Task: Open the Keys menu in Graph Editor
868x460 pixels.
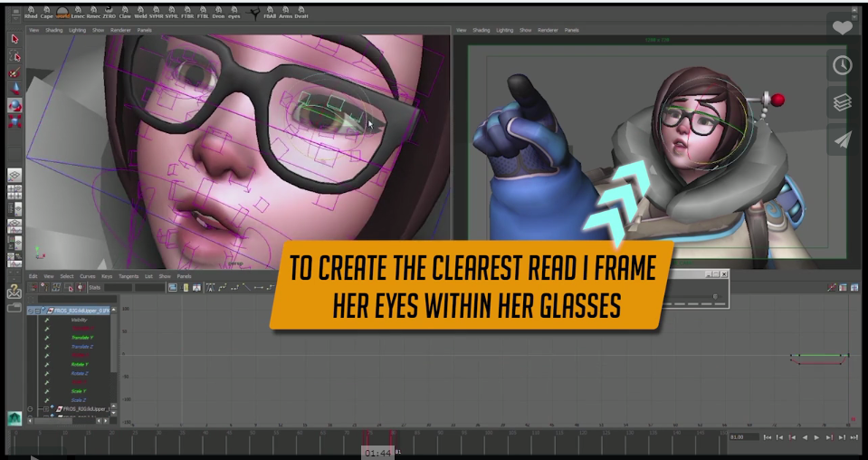Action: 107,276
